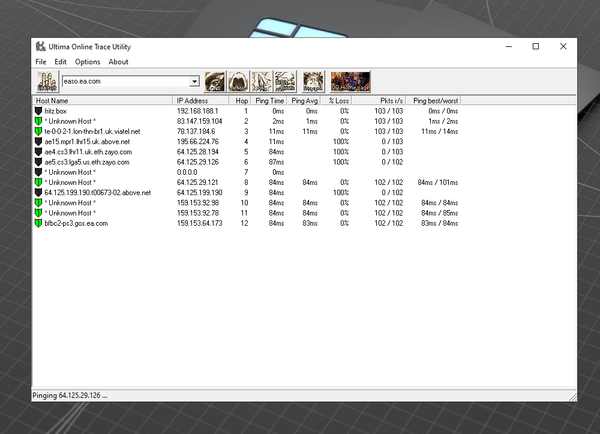Click the green shield beside te-0-0-2-1.lon-thn-br1.uk.viatel.net
The width and height of the screenshot is (600, 434).
(38, 132)
